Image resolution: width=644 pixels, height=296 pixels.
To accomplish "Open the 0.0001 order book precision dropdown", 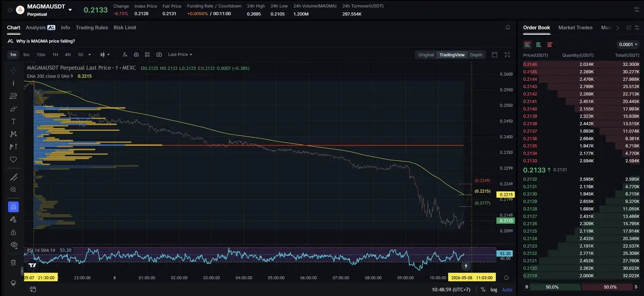I will click(628, 45).
